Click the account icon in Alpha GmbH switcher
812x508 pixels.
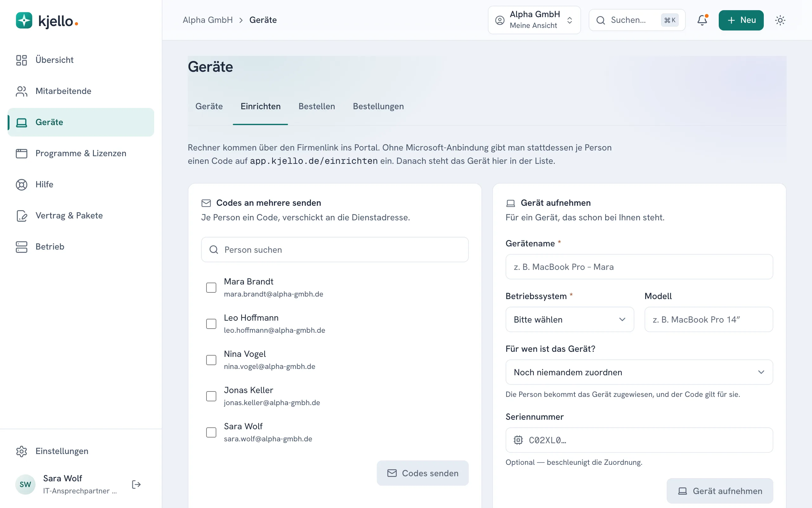500,20
